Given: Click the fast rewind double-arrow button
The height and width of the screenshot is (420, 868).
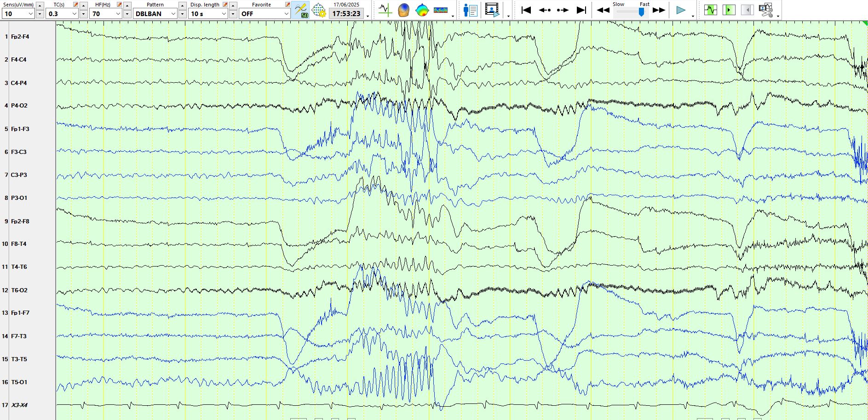Looking at the screenshot, I should click(x=603, y=10).
